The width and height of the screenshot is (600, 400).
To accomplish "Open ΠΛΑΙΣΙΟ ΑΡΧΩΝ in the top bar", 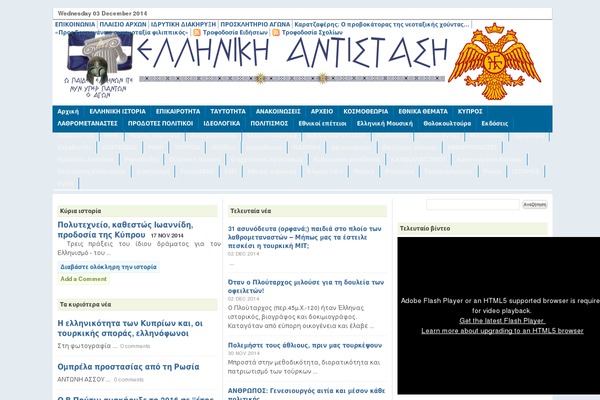I will point(123,24).
